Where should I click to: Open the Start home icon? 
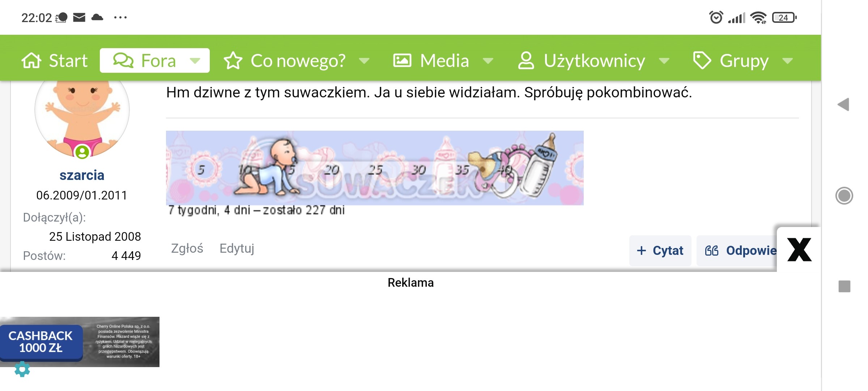[x=31, y=60]
